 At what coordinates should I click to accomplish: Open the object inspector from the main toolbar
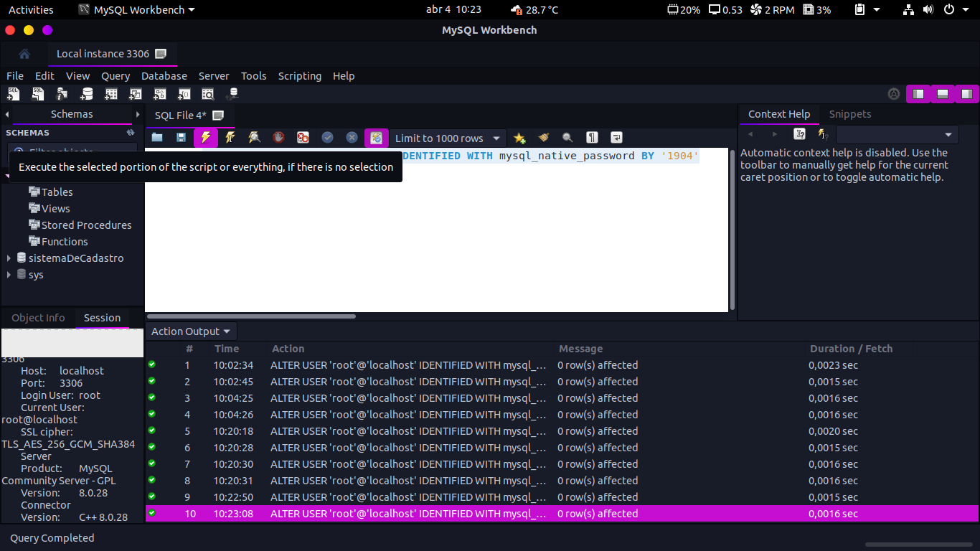62,94
